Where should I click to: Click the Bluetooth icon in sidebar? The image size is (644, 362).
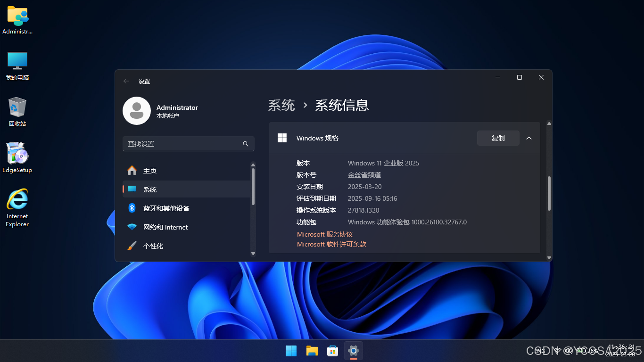click(x=132, y=208)
